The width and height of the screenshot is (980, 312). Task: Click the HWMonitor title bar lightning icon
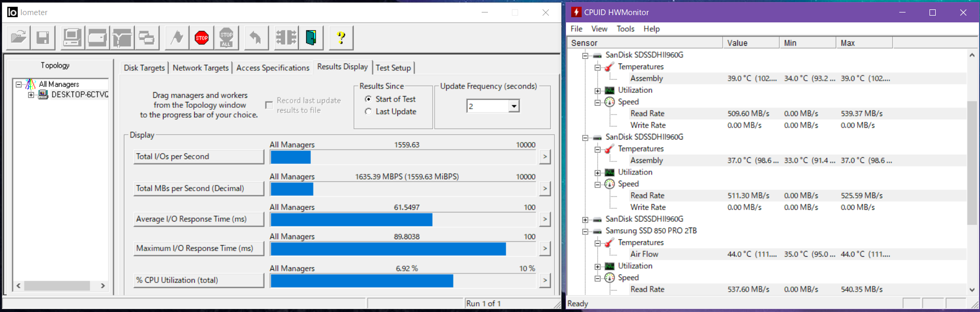(576, 12)
